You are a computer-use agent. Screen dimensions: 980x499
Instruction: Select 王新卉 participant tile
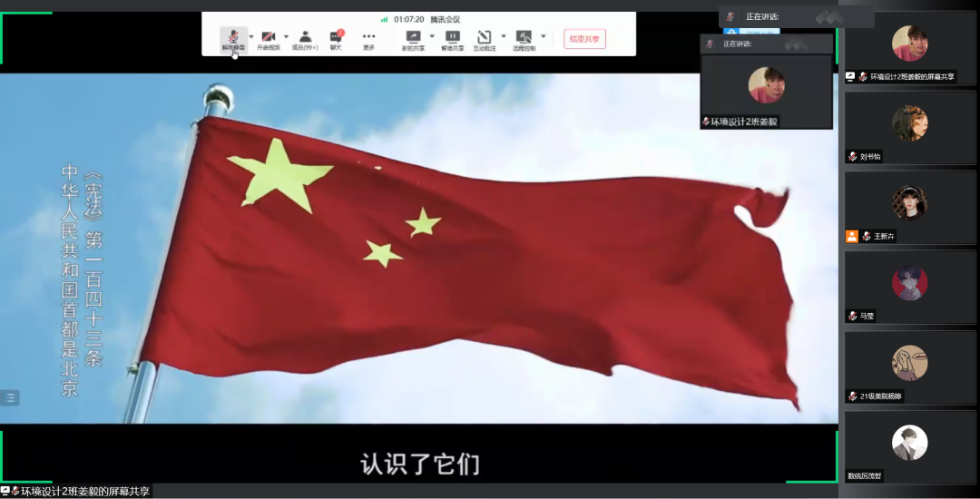coord(909,207)
